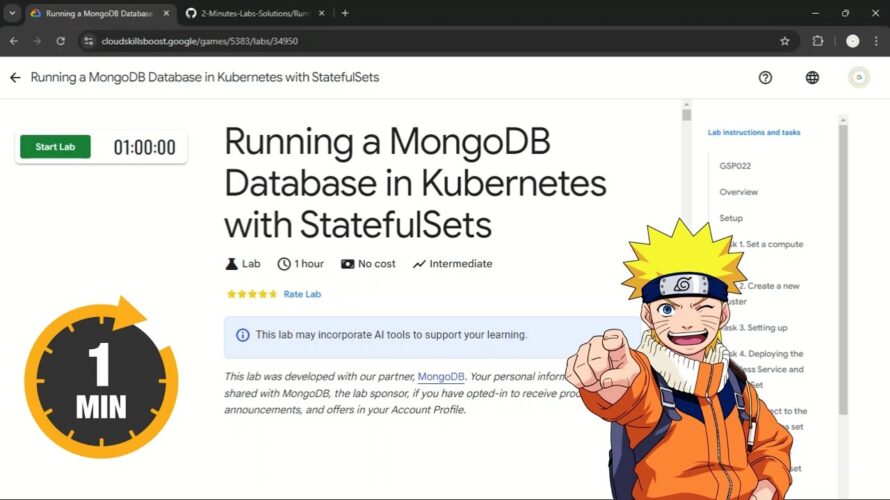The height and width of the screenshot is (500, 890).
Task: Open the Skills Boost account avatar
Action: pos(859,77)
